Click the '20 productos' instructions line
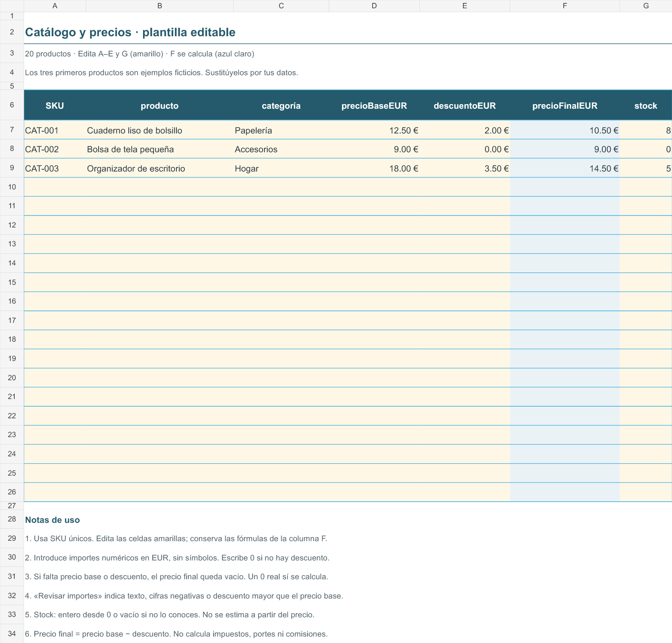 139,54
